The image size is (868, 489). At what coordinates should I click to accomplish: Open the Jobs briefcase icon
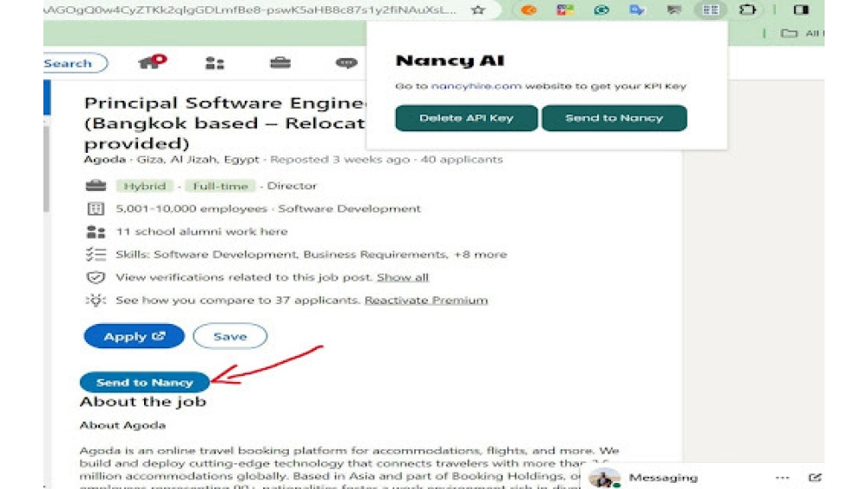(280, 63)
